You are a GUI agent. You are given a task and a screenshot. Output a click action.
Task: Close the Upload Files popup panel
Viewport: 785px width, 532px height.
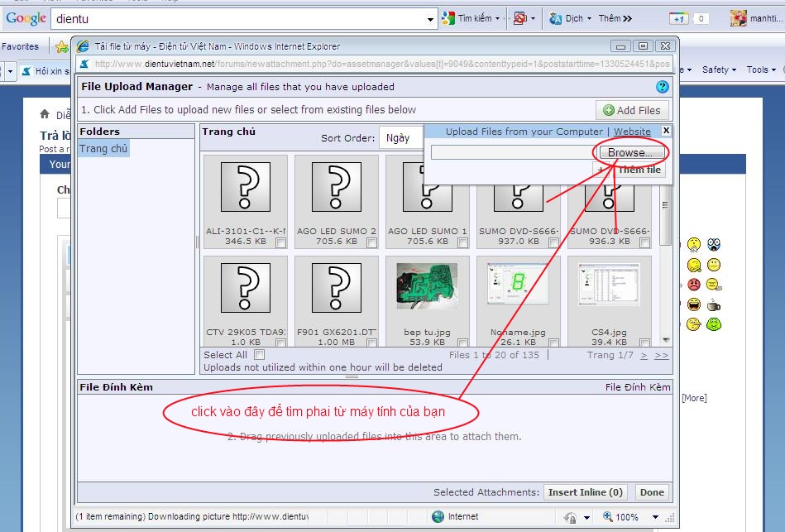666,130
